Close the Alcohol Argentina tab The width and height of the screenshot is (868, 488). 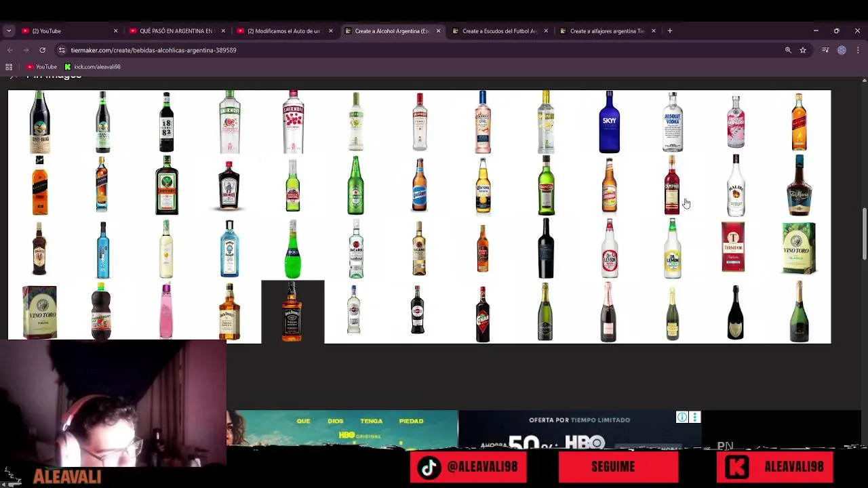(x=438, y=30)
